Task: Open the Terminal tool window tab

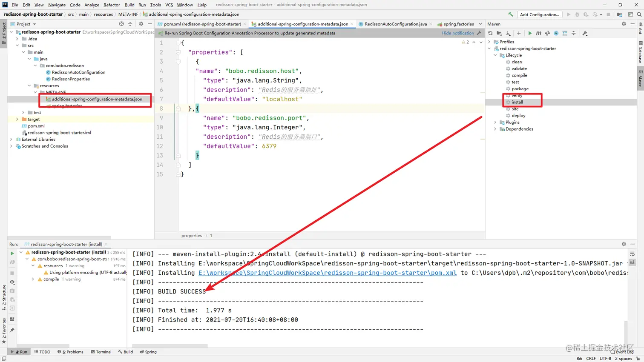Action: coord(101,352)
